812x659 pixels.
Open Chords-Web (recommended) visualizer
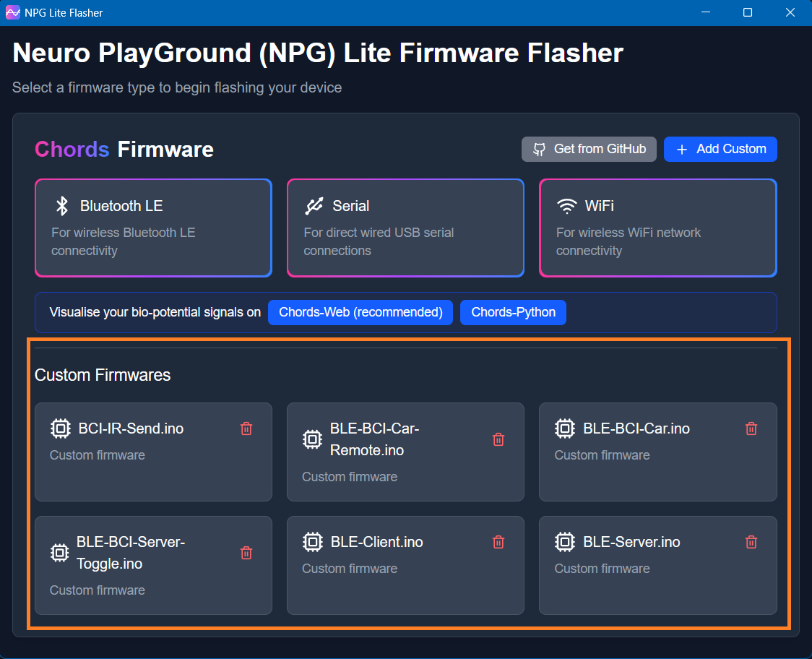pyautogui.click(x=360, y=312)
